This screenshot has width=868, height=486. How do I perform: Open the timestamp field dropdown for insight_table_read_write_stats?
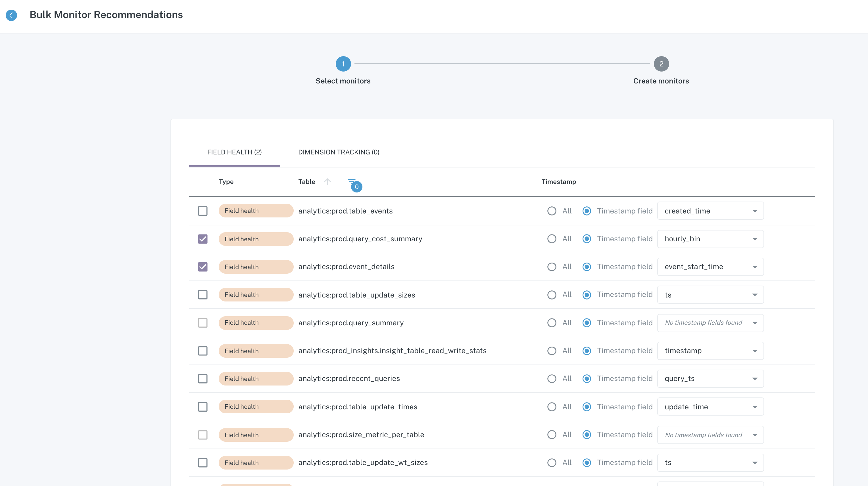(710, 351)
